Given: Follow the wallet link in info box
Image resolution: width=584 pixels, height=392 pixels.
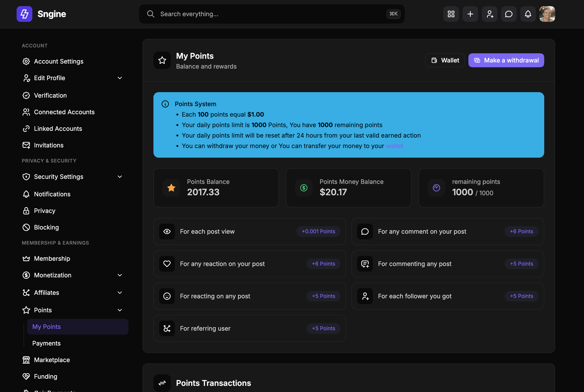Looking at the screenshot, I should coord(394,146).
